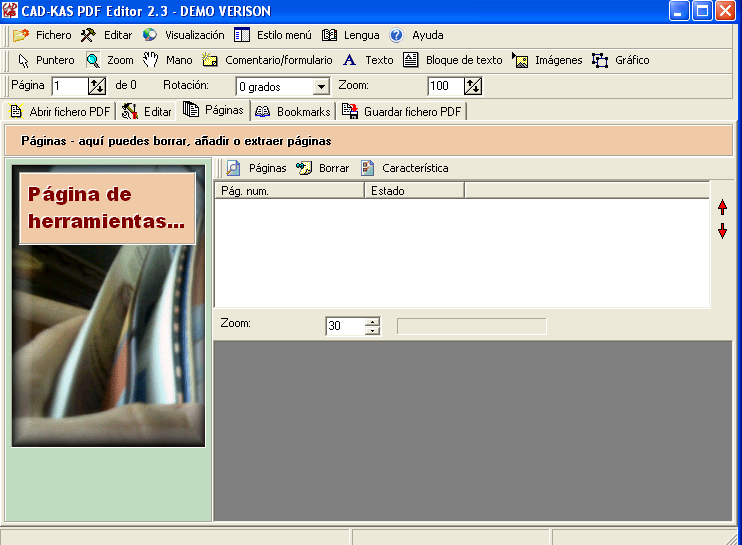
Task: Switch to the Abrir fichero PDF tab
Action: [x=60, y=112]
